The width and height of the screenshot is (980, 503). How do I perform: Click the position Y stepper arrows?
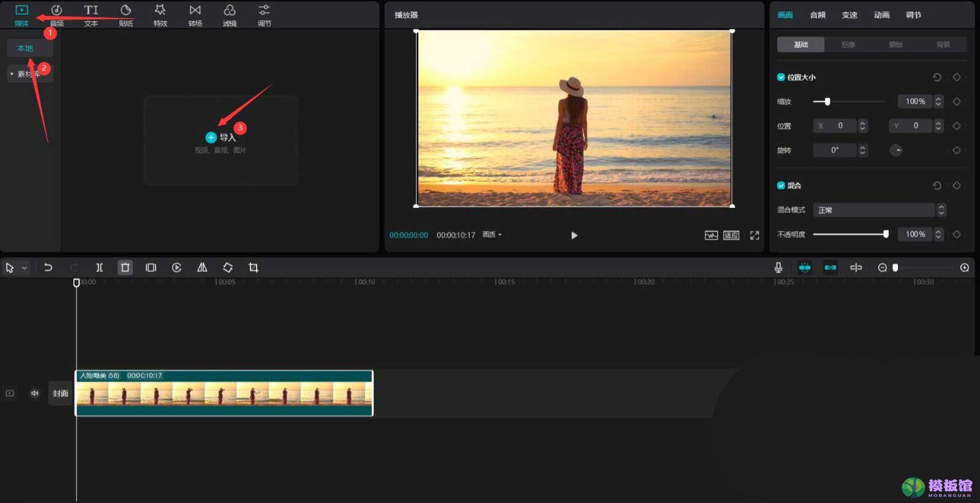click(938, 126)
